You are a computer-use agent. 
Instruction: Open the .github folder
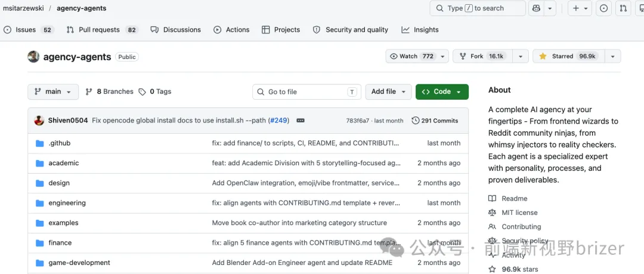pos(60,143)
